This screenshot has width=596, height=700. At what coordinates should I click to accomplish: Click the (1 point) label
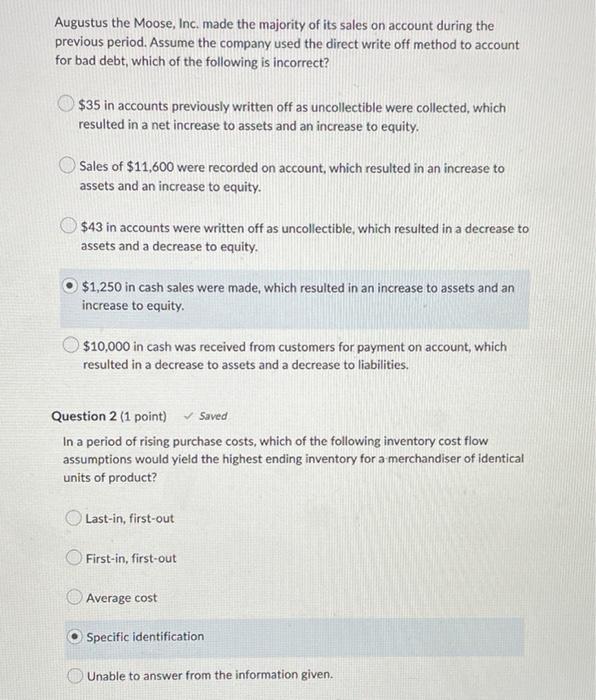click(x=143, y=417)
